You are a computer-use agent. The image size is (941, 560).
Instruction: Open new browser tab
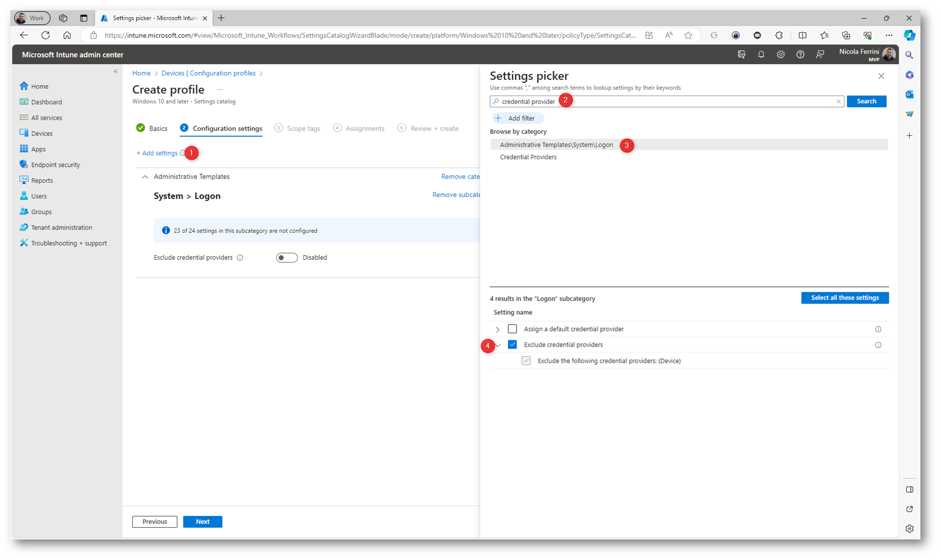pyautogui.click(x=221, y=18)
